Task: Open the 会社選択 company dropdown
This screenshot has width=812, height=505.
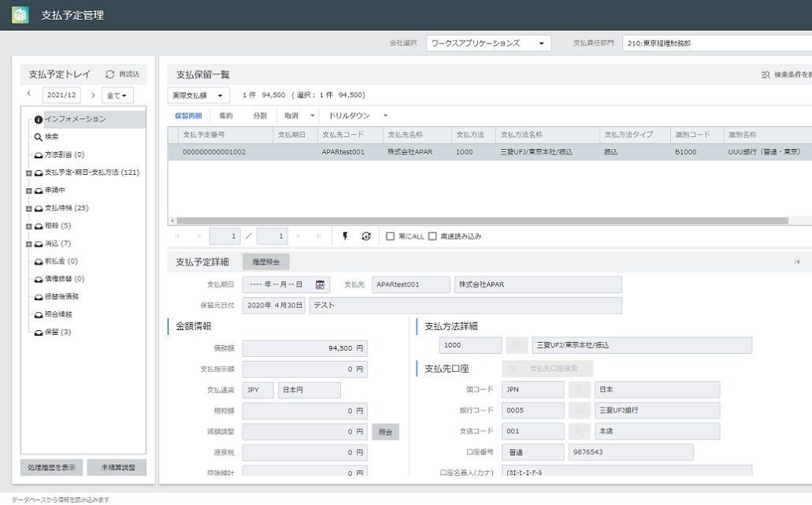Action: click(488, 43)
